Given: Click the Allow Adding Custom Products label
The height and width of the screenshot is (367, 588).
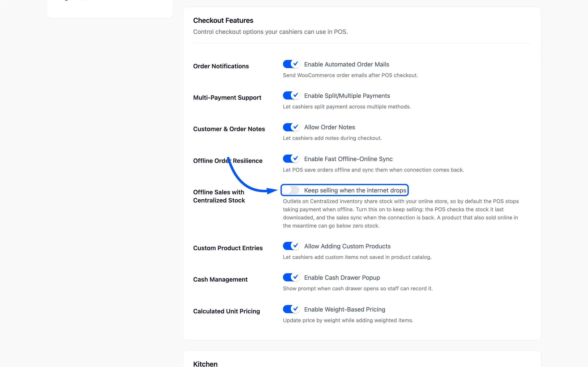Looking at the screenshot, I should pyautogui.click(x=347, y=246).
